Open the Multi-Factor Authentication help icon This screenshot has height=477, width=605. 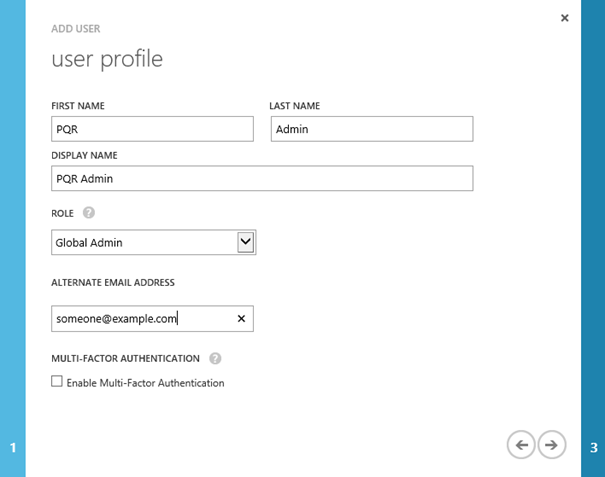point(215,358)
